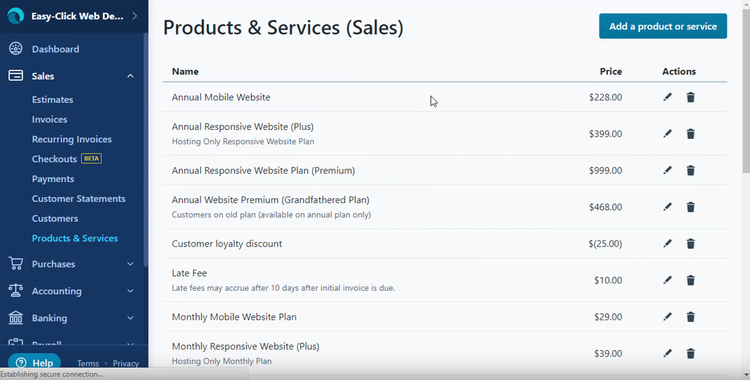Expand the Purchases menu section
The image size is (750, 380).
(x=130, y=264)
